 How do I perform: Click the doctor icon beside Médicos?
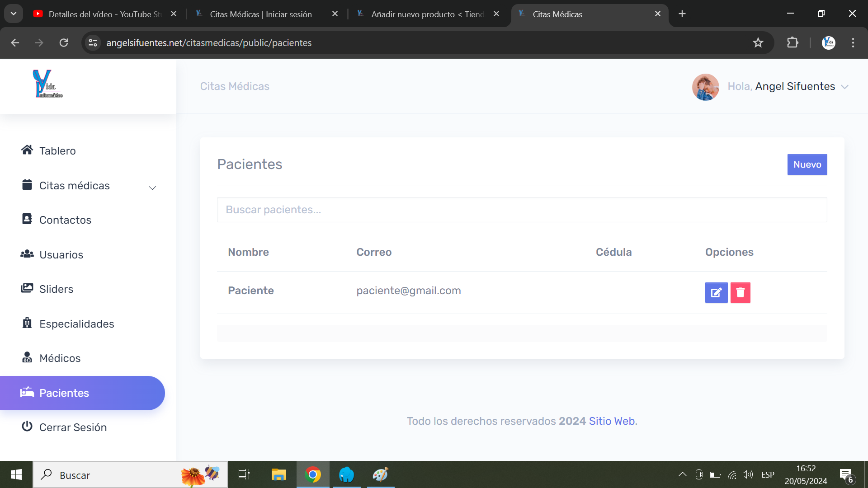(x=27, y=357)
